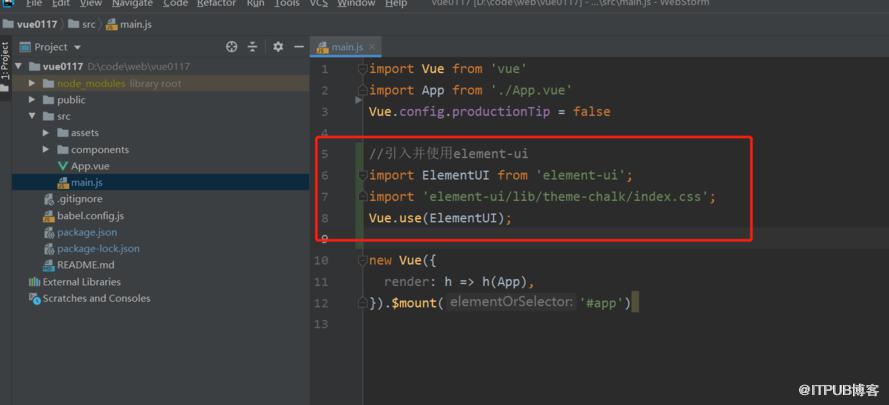This screenshot has height=405, width=889.
Task: Collapse the src folder
Action: [32, 116]
